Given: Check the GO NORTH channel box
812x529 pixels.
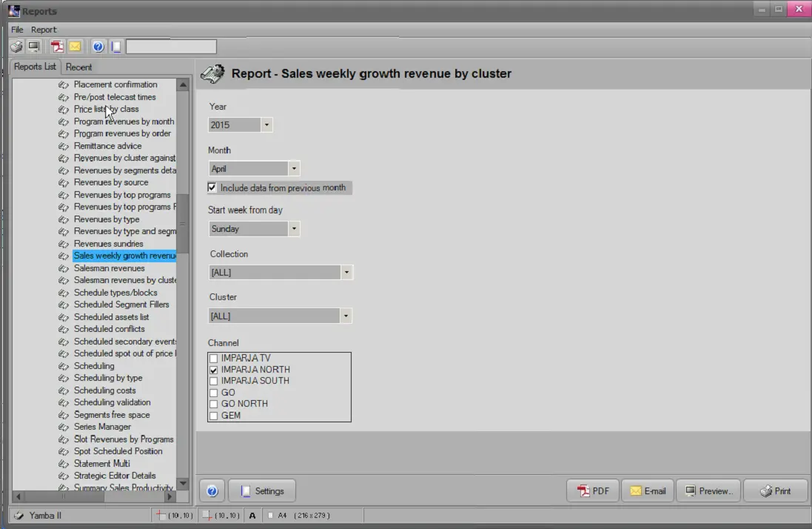Looking at the screenshot, I should pyautogui.click(x=214, y=405).
